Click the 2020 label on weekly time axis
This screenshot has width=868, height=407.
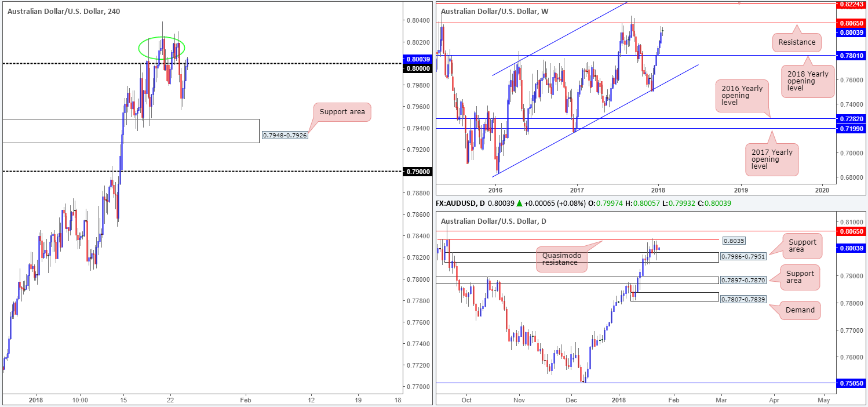click(x=822, y=190)
